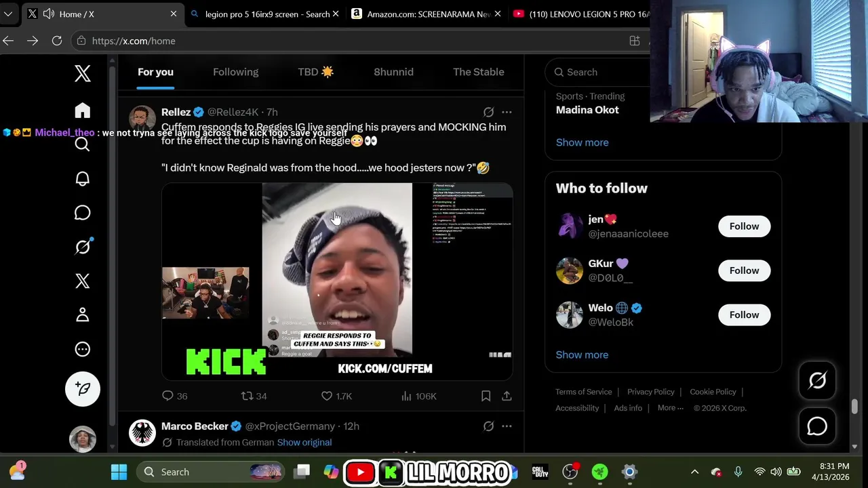Click the browser back arrow

[8, 41]
